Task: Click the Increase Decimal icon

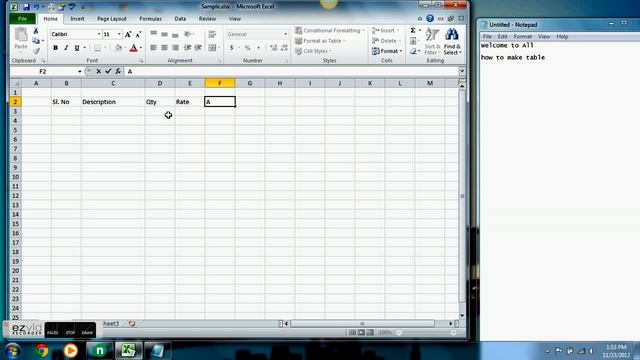Action: (273, 48)
